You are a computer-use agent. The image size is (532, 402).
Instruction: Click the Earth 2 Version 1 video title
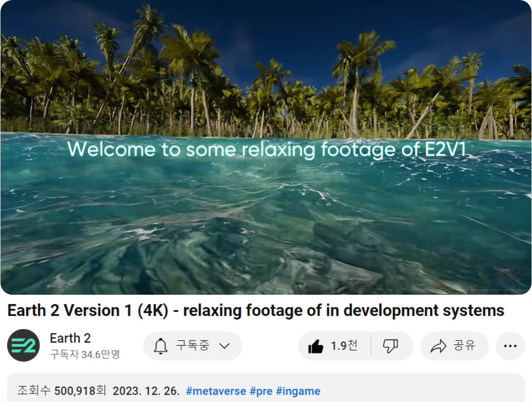256,310
